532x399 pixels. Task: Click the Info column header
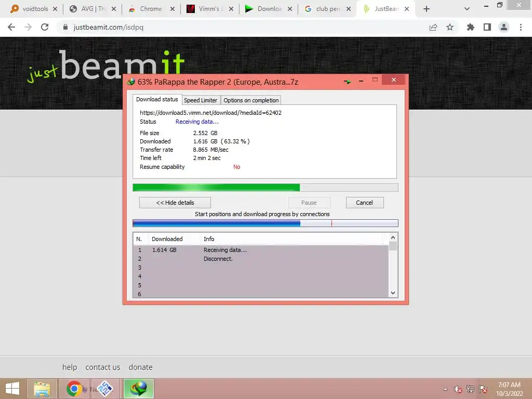tap(292, 239)
